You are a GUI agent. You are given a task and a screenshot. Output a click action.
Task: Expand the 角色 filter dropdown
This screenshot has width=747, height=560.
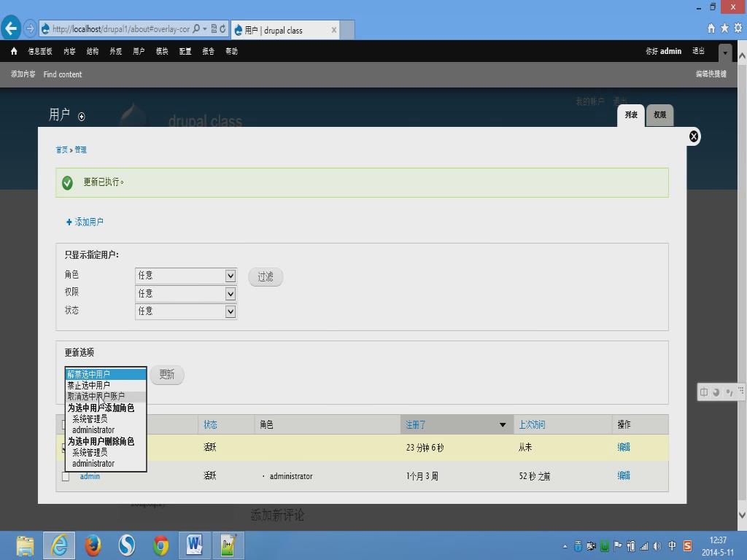click(x=230, y=276)
